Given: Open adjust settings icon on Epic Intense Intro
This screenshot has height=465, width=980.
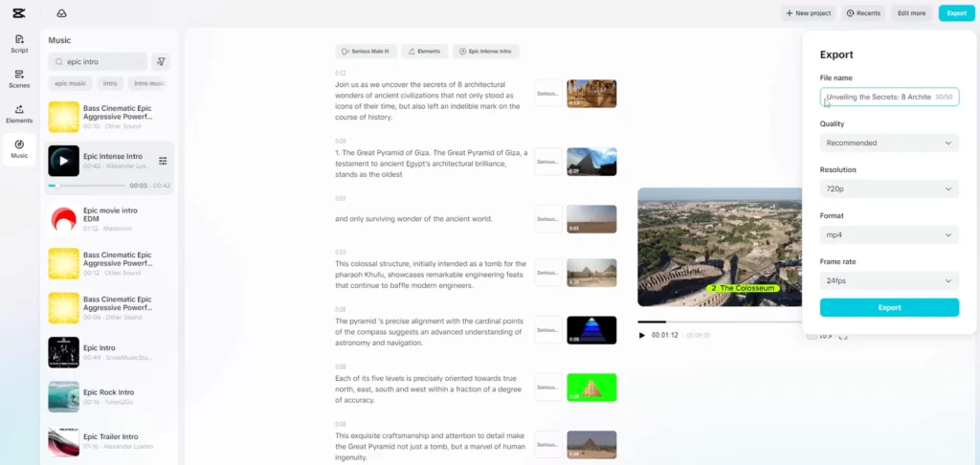Looking at the screenshot, I should coord(163,161).
